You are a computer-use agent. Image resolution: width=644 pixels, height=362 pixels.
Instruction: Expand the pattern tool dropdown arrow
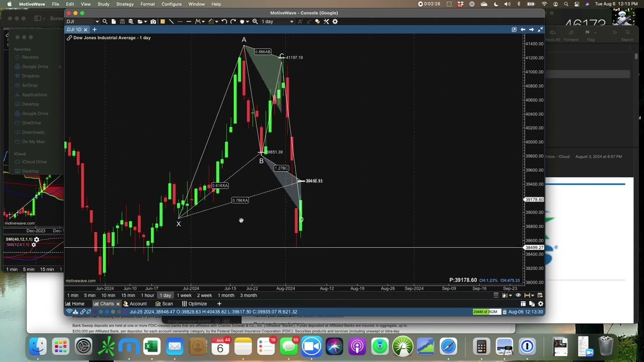pos(203,22)
